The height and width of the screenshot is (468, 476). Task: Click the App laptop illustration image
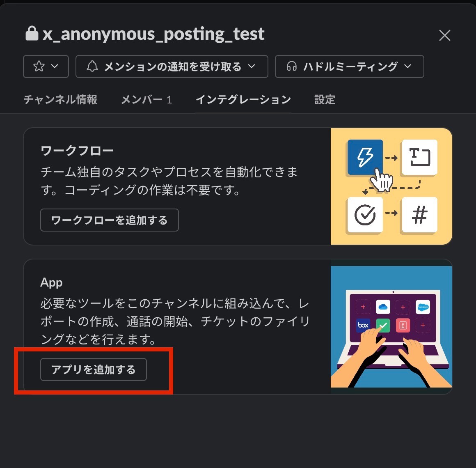coord(391,326)
